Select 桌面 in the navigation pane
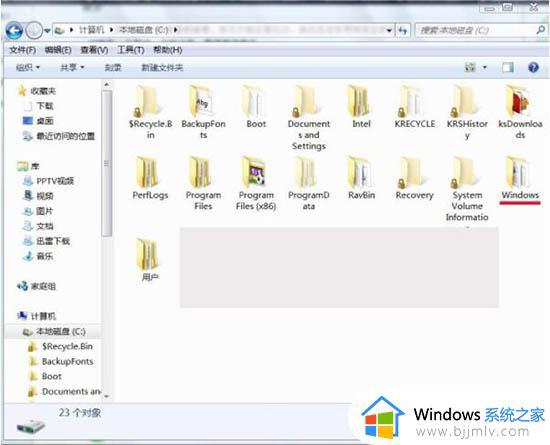 (x=45, y=121)
